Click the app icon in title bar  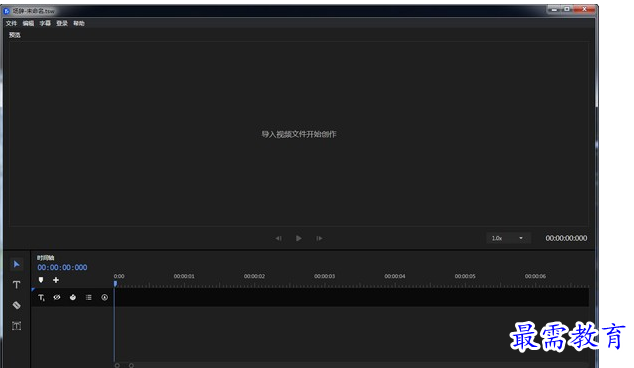[6, 11]
